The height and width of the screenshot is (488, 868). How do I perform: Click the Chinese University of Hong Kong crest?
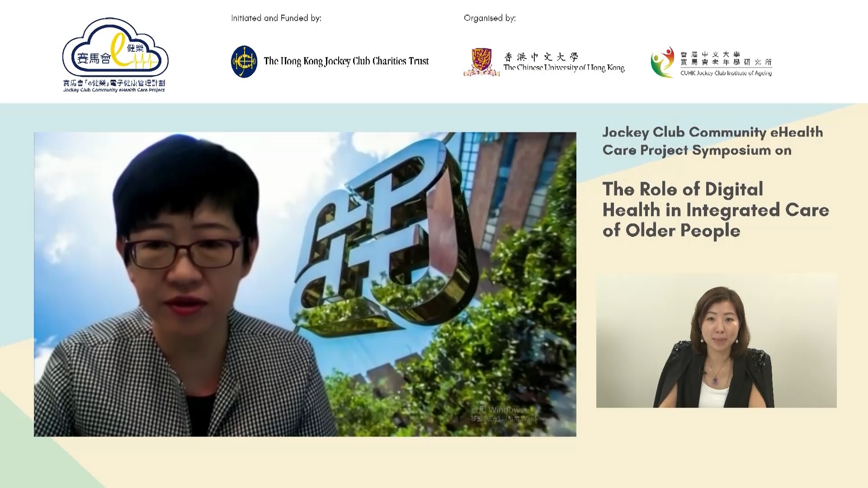pos(481,62)
